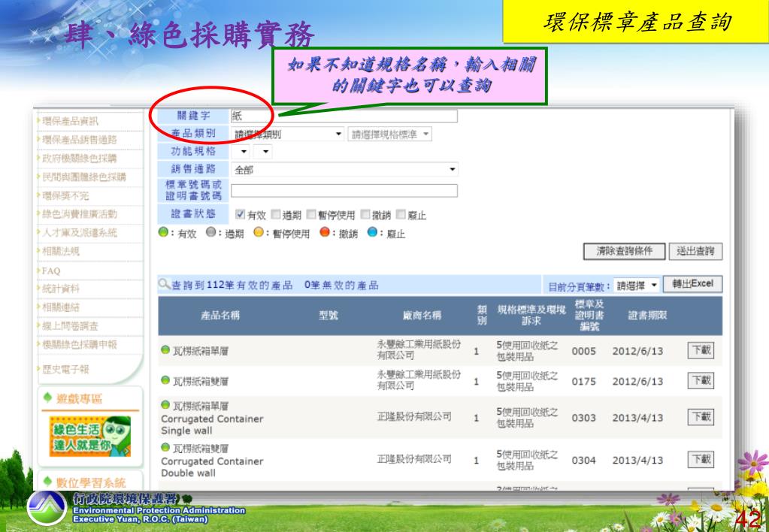This screenshot has width=769, height=532.
Task: Click the 型號 column header
Action: pyautogui.click(x=328, y=316)
